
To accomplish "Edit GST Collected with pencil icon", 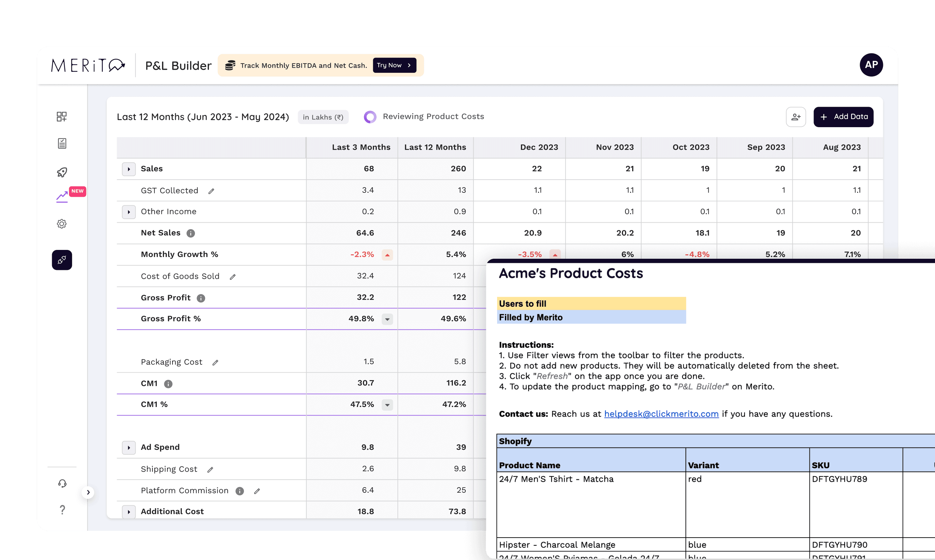I will tap(212, 191).
